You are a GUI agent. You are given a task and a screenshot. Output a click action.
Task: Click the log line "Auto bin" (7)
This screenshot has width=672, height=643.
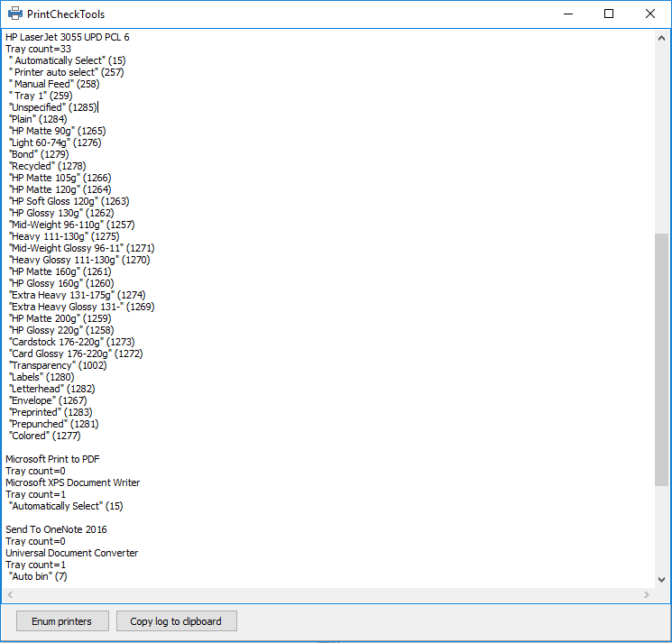coord(38,576)
